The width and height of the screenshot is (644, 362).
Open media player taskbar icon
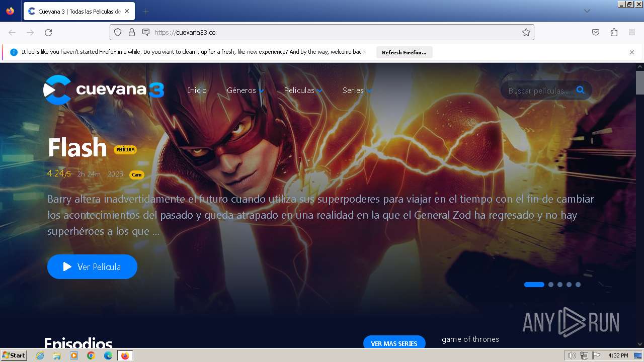(74, 355)
